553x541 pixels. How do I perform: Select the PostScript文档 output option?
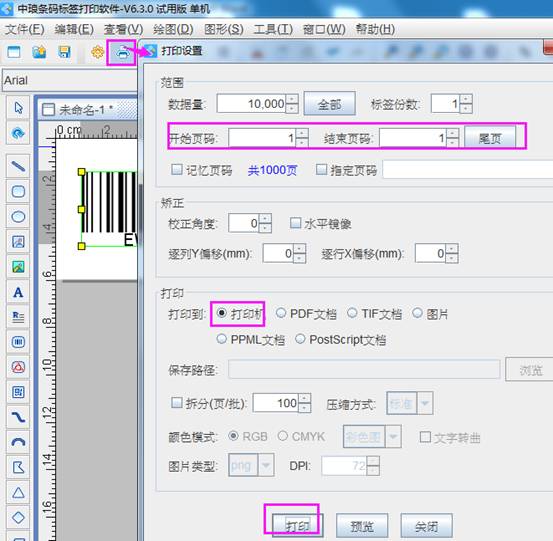(300, 339)
